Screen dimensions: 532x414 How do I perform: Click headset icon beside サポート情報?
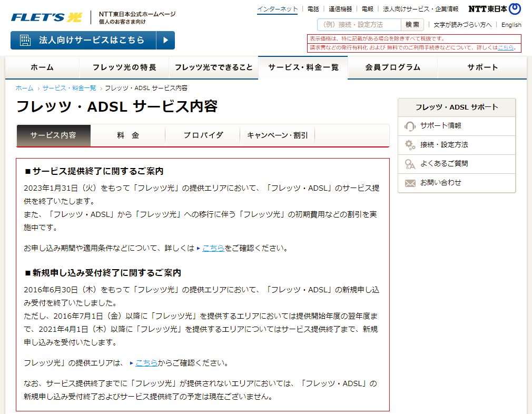[410, 126]
